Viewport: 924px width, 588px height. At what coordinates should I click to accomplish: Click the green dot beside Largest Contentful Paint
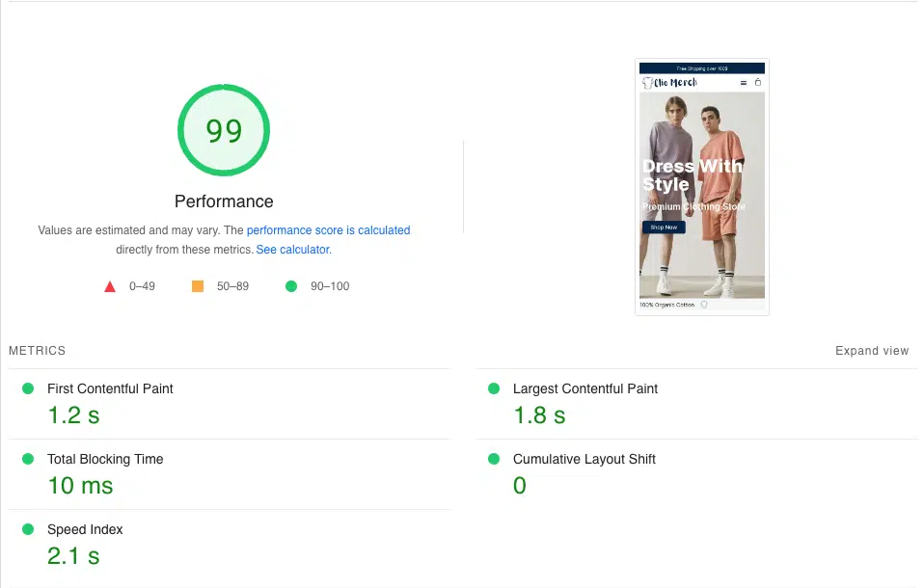pos(494,388)
